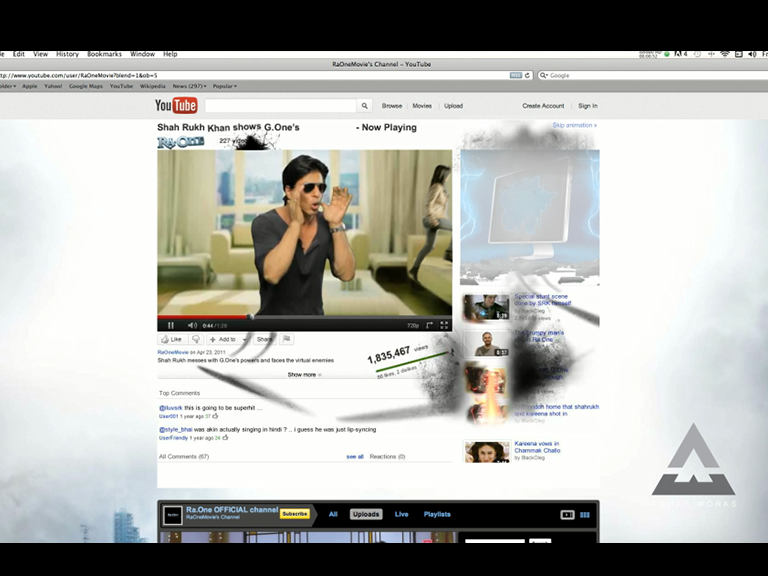The image size is (768, 576).
Task: Click the YouTube logo
Action: 176,105
